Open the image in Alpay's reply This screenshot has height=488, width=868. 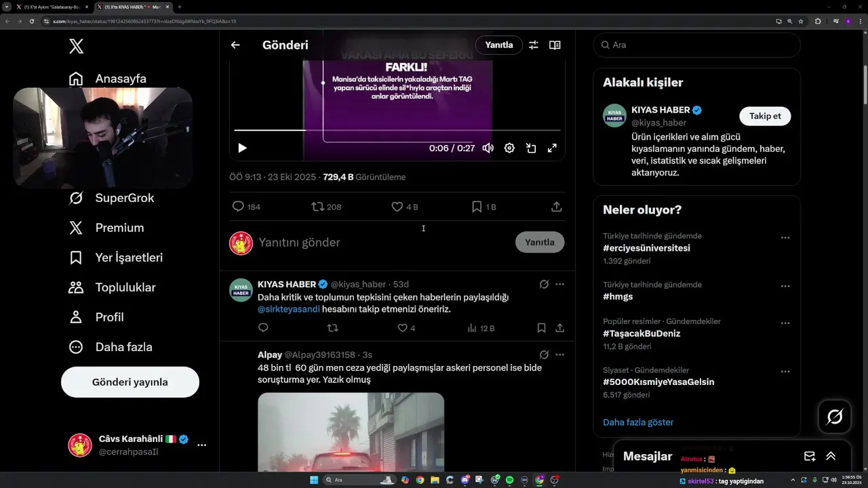[x=351, y=432]
